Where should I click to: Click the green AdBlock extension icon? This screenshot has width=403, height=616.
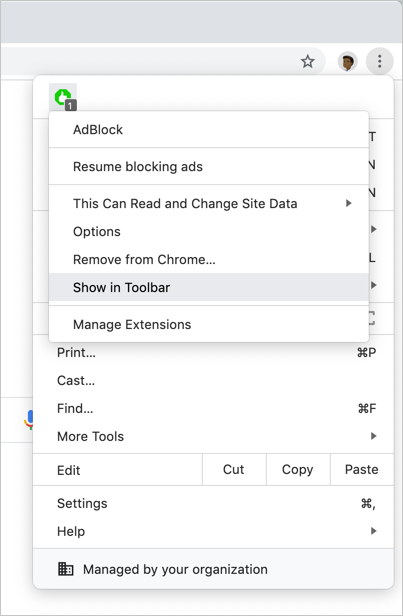click(63, 97)
